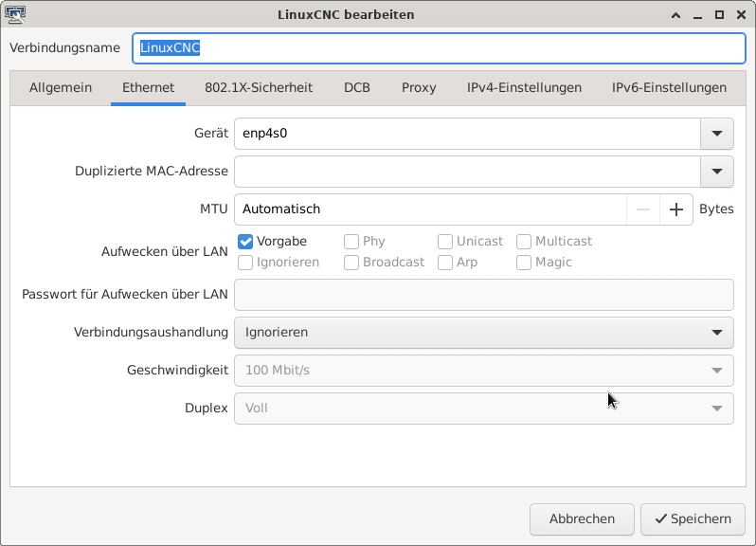Save with the Speichern button
The width and height of the screenshot is (756, 546).
coord(693,519)
